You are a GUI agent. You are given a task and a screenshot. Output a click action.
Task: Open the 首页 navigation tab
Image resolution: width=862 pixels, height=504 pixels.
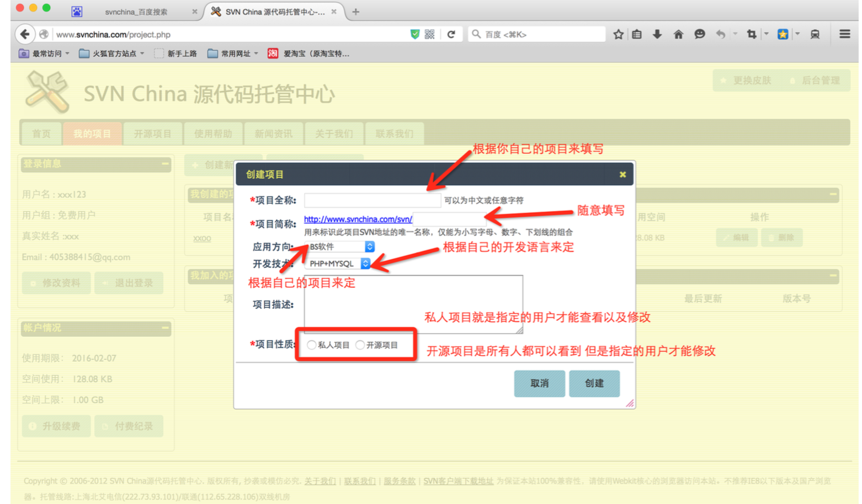(x=41, y=133)
